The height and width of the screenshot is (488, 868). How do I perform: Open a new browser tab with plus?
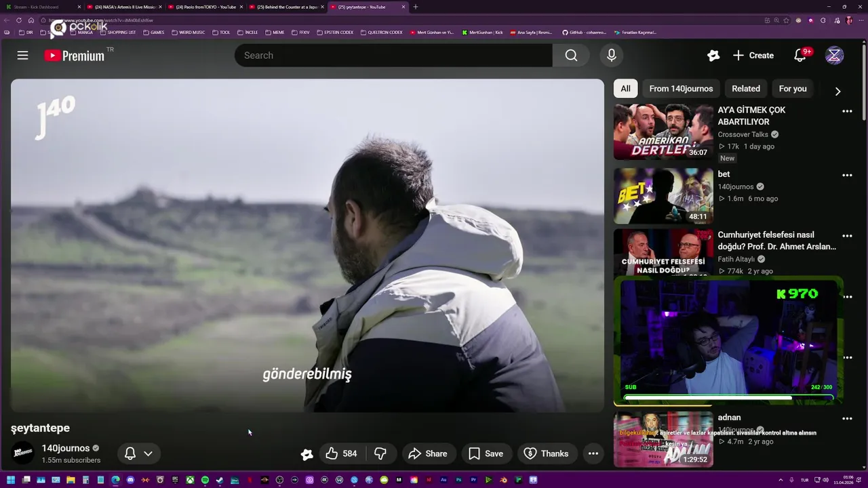click(x=416, y=7)
